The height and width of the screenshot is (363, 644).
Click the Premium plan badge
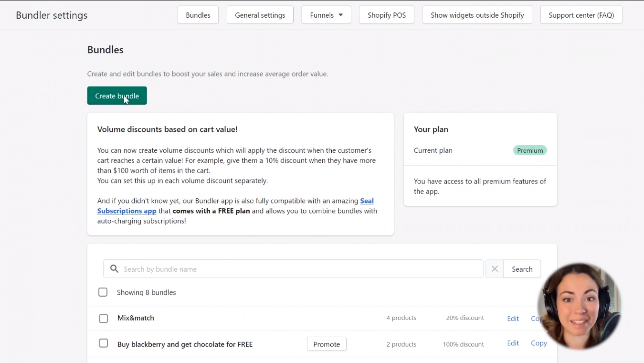click(530, 150)
